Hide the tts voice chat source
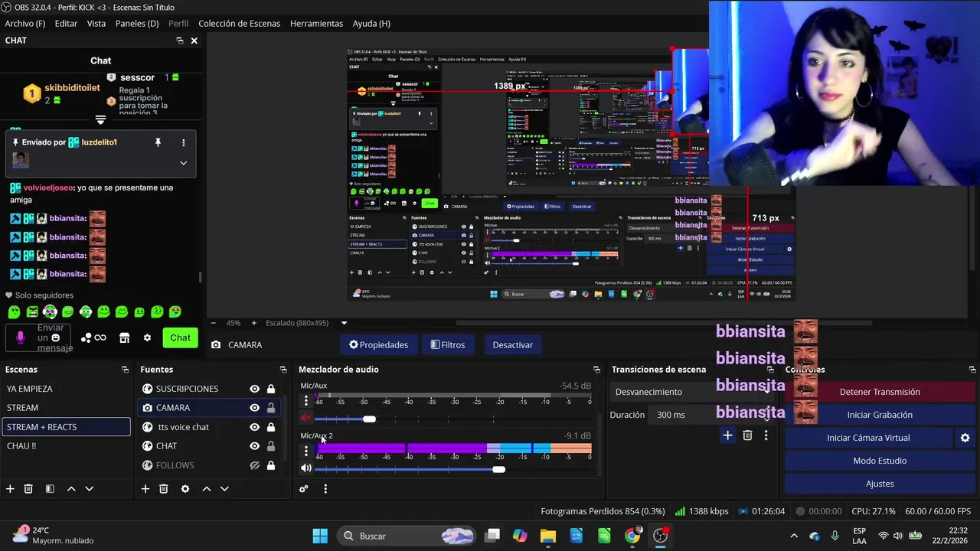The height and width of the screenshot is (551, 980). [x=254, y=427]
